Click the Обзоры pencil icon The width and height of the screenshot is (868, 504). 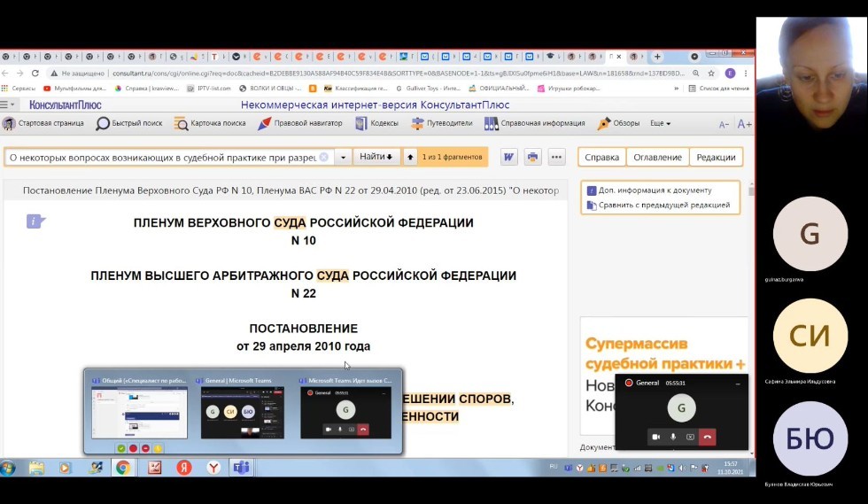pos(604,124)
